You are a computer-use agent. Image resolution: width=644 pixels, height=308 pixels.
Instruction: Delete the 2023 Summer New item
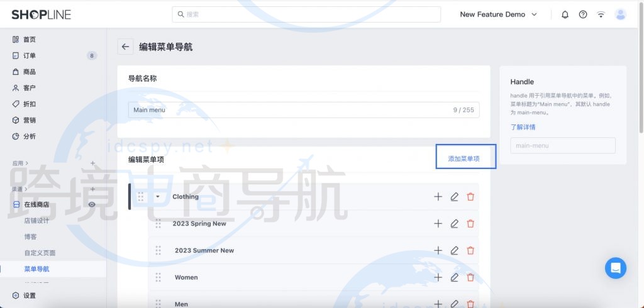coord(470,251)
